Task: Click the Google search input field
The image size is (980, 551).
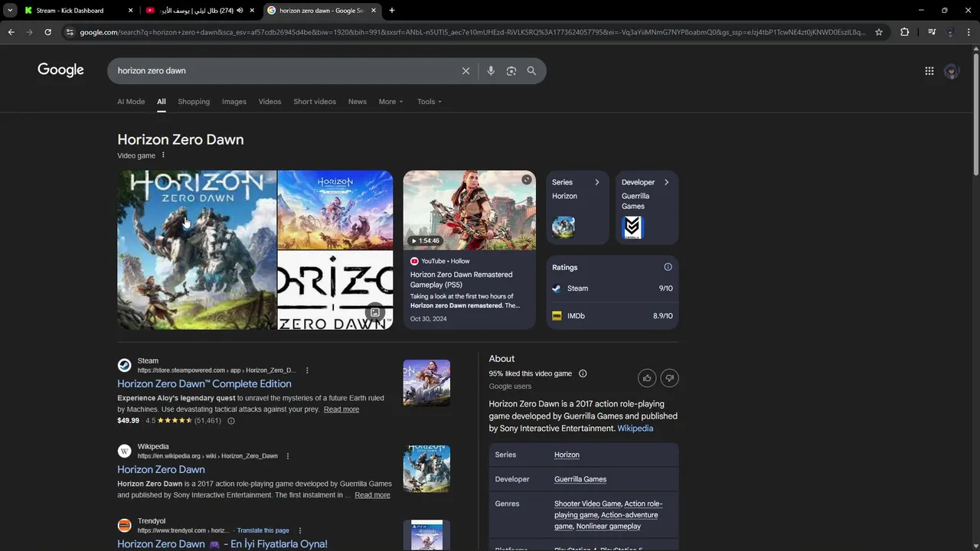Action: click(x=287, y=70)
